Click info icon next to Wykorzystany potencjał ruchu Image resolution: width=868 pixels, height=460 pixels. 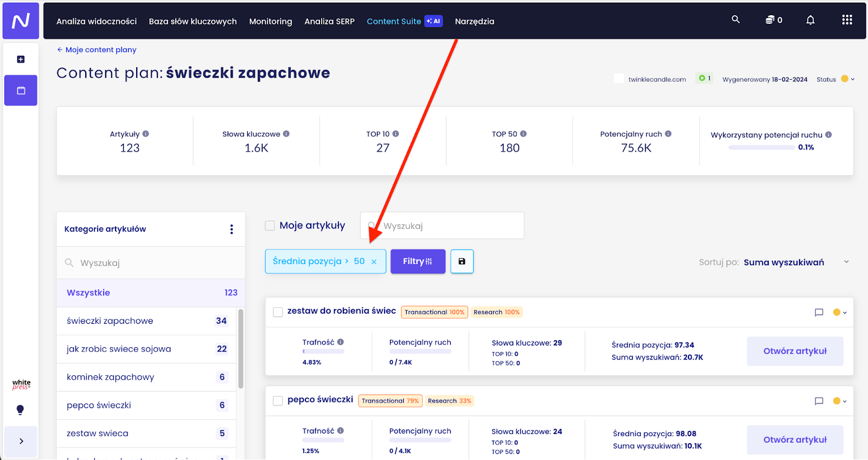[x=828, y=135]
